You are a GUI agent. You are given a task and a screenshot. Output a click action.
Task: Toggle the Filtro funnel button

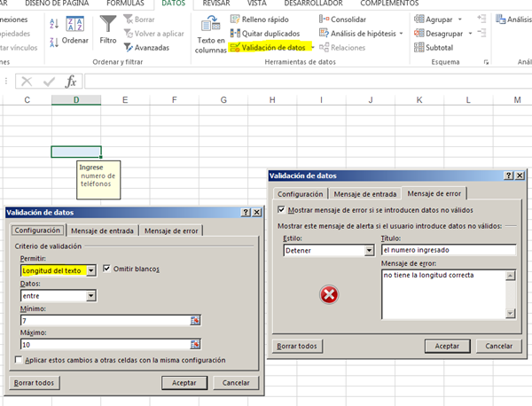tap(108, 30)
